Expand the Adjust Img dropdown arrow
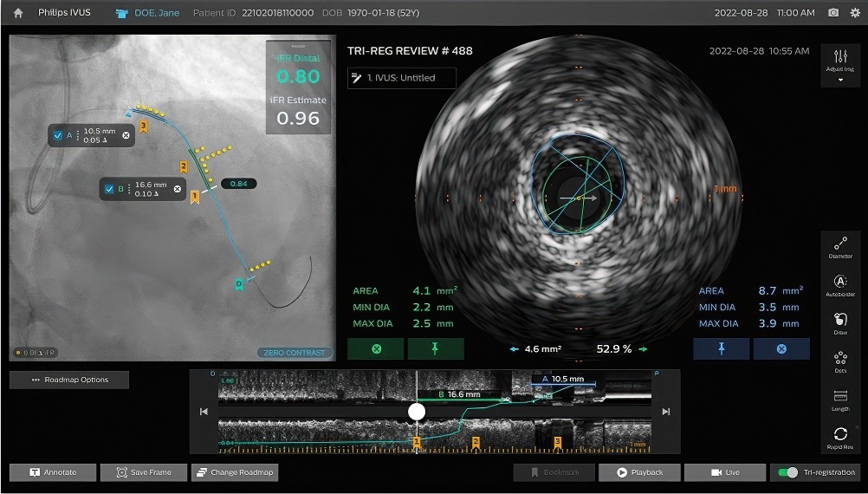The width and height of the screenshot is (868, 494). click(x=840, y=80)
